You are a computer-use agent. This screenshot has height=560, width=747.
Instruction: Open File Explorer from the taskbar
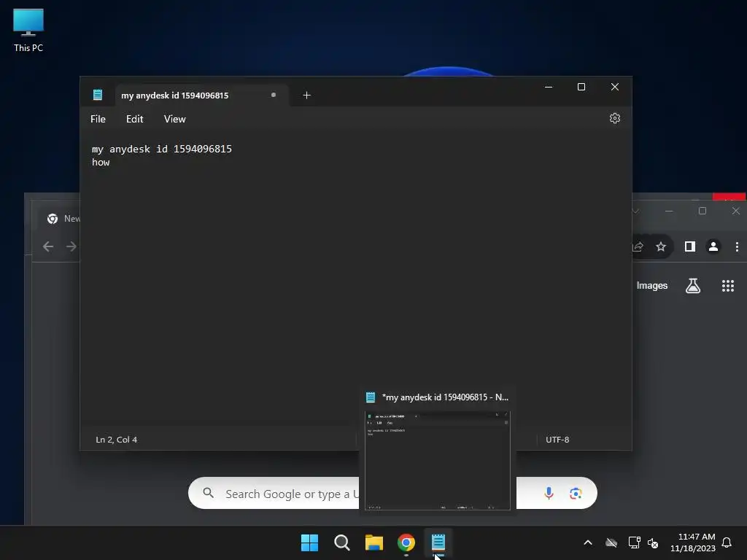pos(374,542)
